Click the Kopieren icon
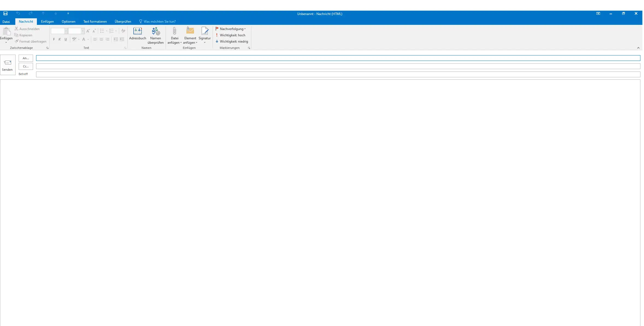This screenshot has width=644, height=326. point(16,35)
